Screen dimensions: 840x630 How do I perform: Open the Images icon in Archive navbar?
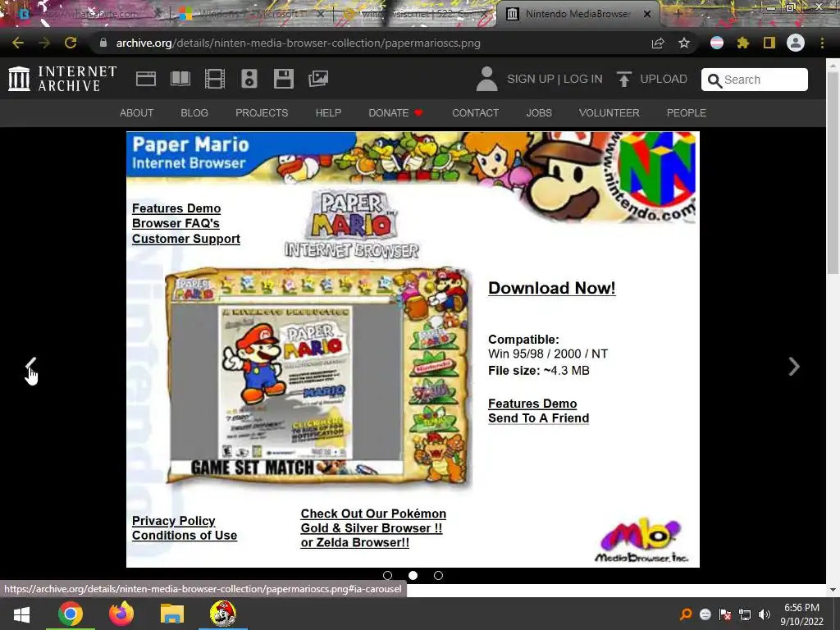(x=318, y=79)
